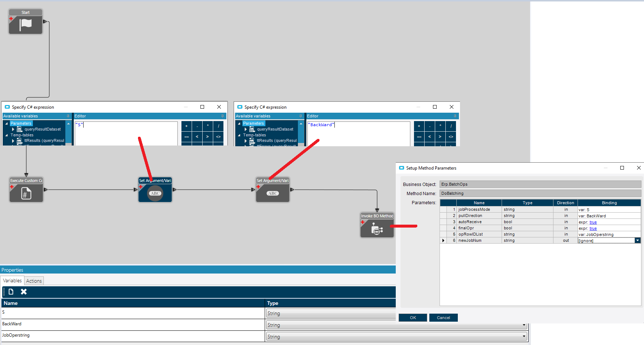The image size is (644, 345).
Task: Select the BackWard variable name in Properties
Action: click(x=12, y=324)
